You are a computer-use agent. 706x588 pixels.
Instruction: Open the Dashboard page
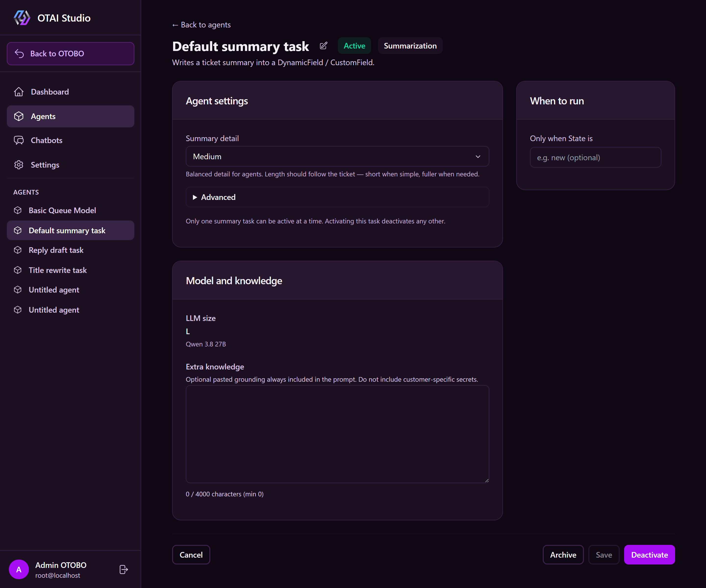tap(71, 92)
